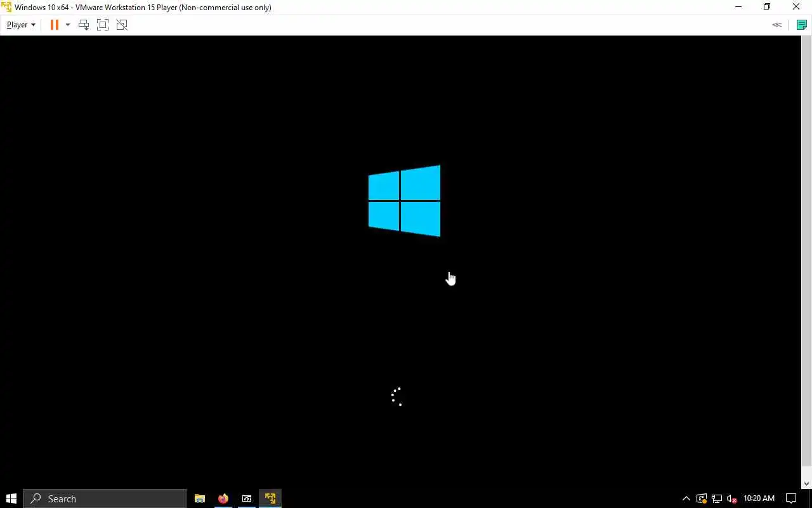Screen dimensions: 812x508
Task: Click the scrollbar down arrow
Action: click(x=807, y=483)
